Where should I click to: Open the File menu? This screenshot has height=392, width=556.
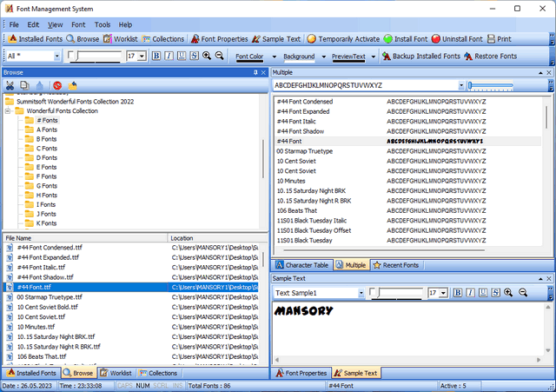click(14, 24)
